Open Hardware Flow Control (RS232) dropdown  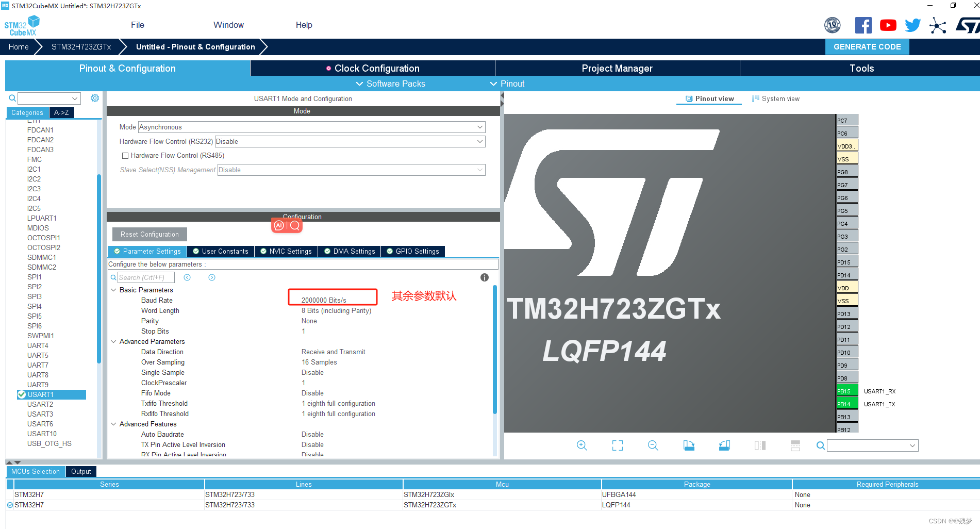[x=350, y=141]
